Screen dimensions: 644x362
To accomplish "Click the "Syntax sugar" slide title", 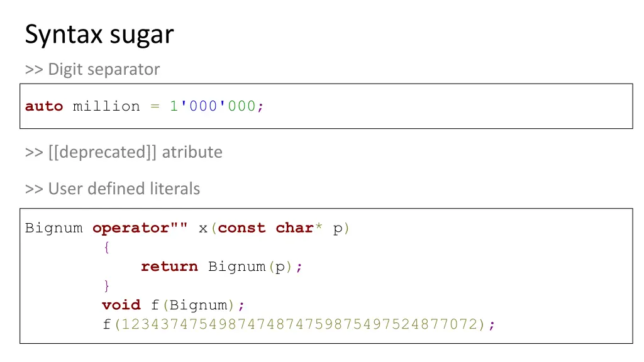I will click(x=99, y=34).
